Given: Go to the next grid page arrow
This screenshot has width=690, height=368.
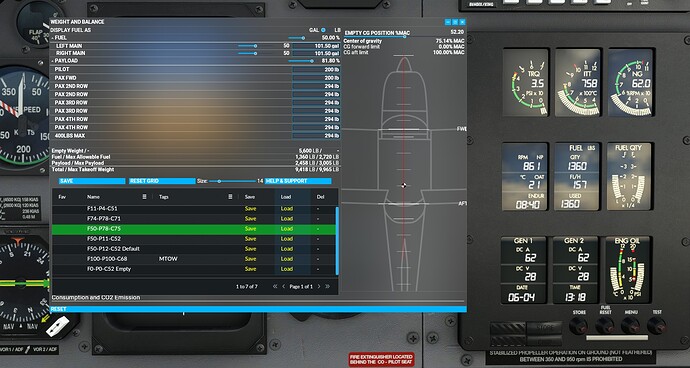Looking at the screenshot, I should point(319,287).
